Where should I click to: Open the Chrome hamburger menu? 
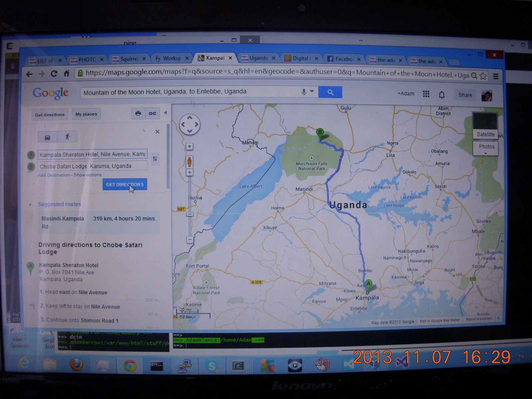point(495,76)
